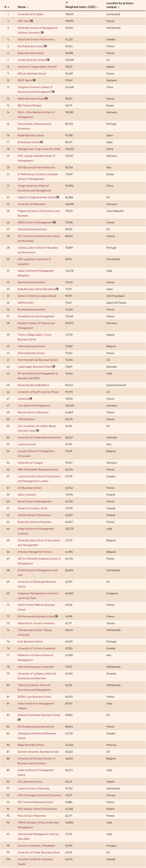Viewport: 146px width, 868px height.
Task: Open the profile icon beside EM Normandie Business School
Action: coord(56,616)
